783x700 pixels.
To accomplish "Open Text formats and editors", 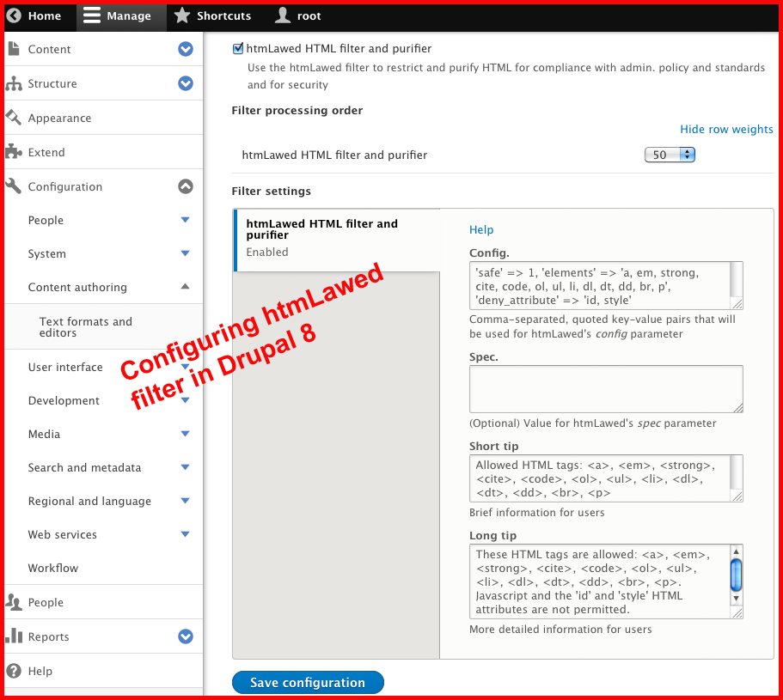I will coord(86,326).
